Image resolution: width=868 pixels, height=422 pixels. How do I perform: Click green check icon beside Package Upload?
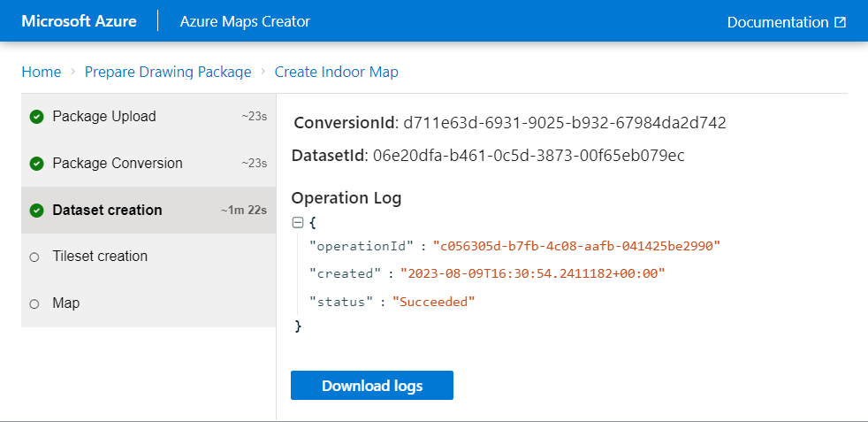[x=36, y=117]
